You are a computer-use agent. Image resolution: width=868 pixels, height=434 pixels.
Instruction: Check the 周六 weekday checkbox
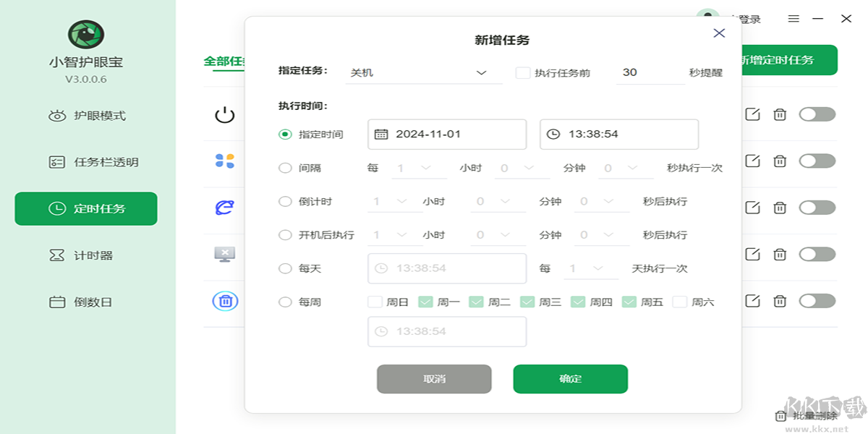[x=680, y=302]
